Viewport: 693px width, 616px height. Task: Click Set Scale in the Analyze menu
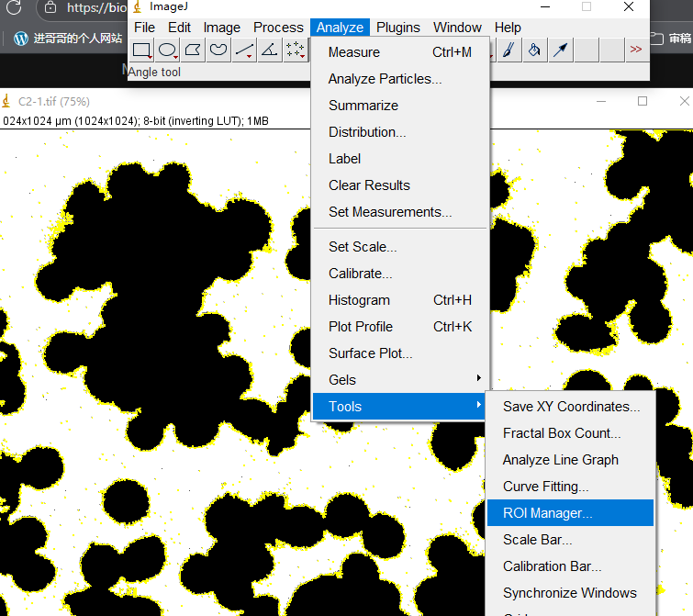pyautogui.click(x=363, y=247)
